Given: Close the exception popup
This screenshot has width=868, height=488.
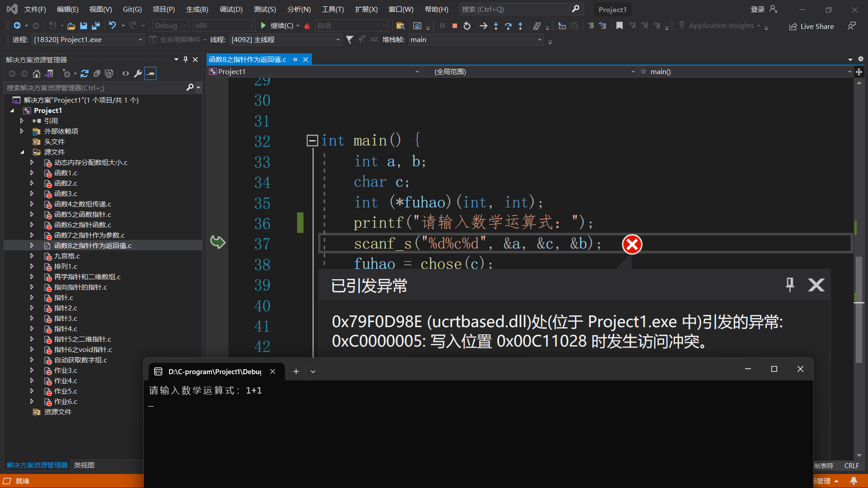Looking at the screenshot, I should 816,285.
